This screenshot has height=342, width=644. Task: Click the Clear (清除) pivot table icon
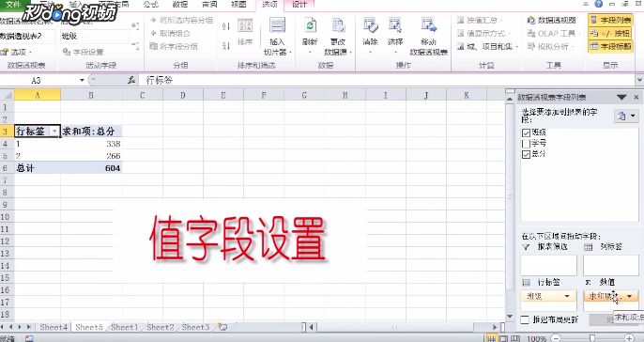coord(370,26)
